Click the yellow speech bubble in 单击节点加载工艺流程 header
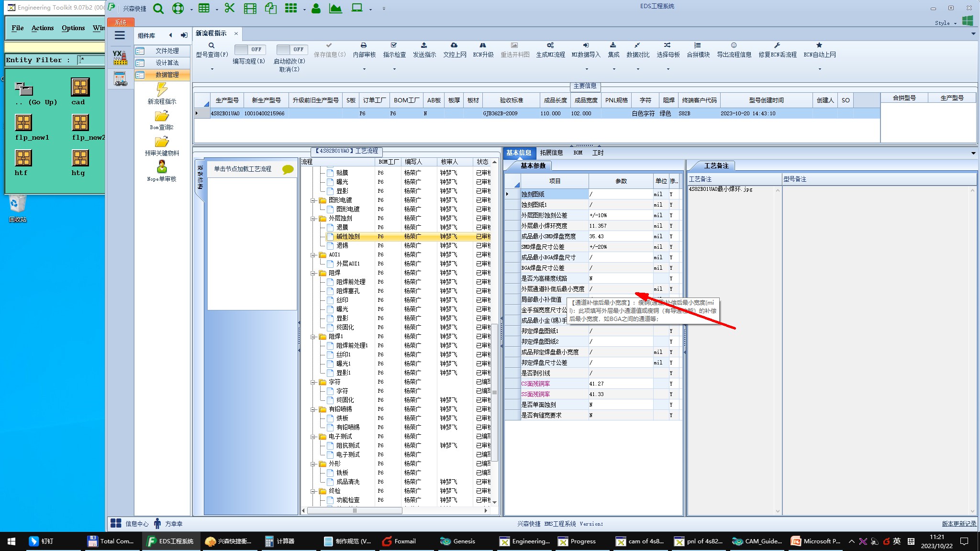Screen dimensions: 980x551 coord(288,169)
